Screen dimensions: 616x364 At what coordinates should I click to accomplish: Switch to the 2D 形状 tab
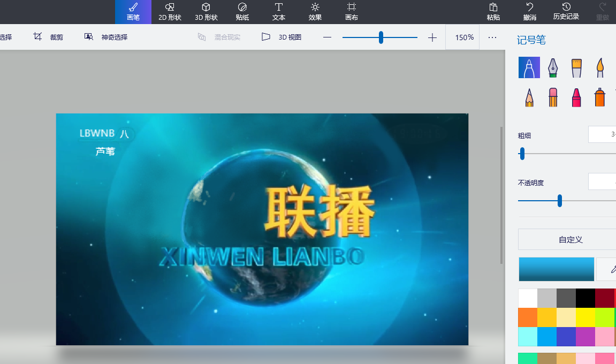(x=170, y=12)
